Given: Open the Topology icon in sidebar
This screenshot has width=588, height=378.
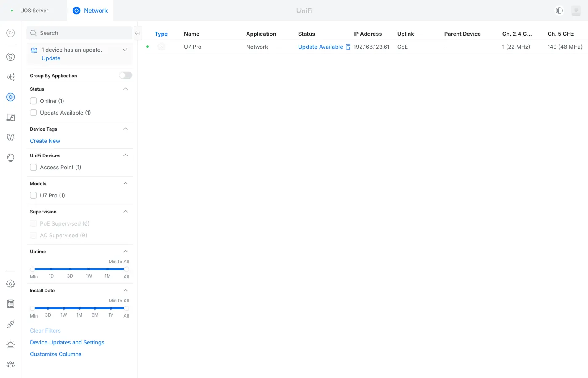Looking at the screenshot, I should click(10, 77).
